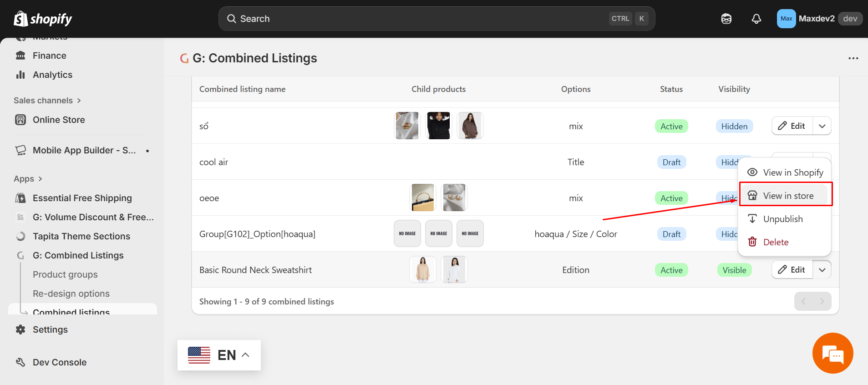Go to Product groups subpage
Viewport: 868px width, 385px height.
click(x=65, y=274)
